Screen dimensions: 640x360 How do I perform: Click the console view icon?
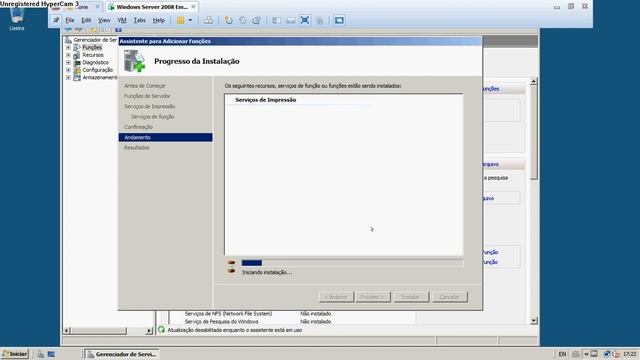tap(339, 20)
